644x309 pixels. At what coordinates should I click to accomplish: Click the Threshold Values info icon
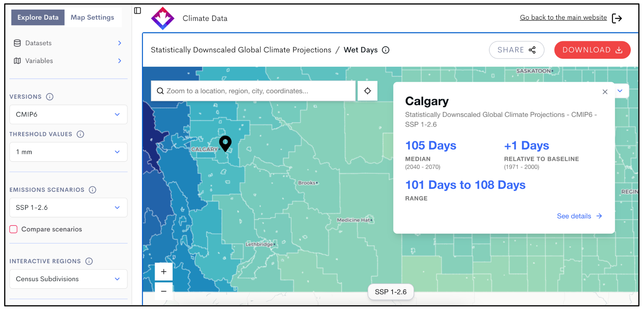[80, 134]
